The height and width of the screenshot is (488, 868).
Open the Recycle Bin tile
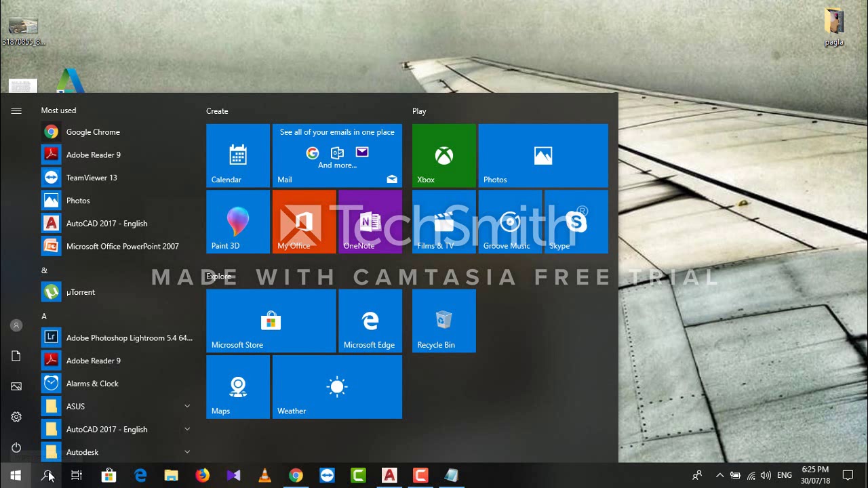[444, 321]
